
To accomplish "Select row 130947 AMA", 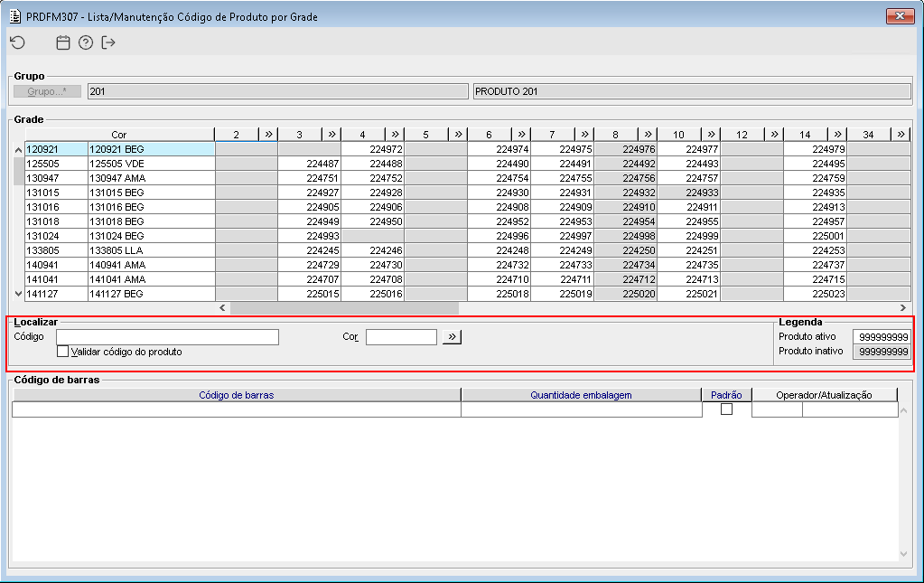I will (x=119, y=178).
